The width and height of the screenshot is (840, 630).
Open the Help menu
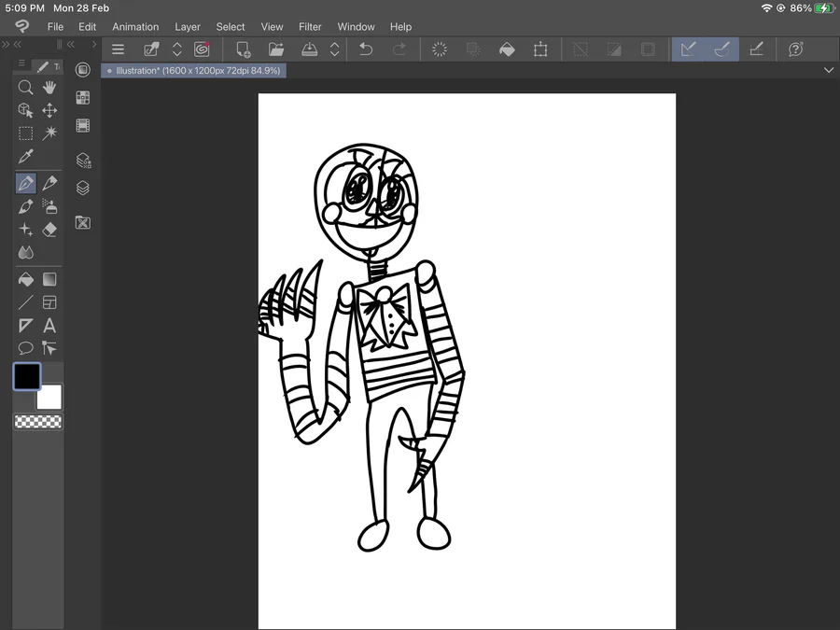coord(400,27)
